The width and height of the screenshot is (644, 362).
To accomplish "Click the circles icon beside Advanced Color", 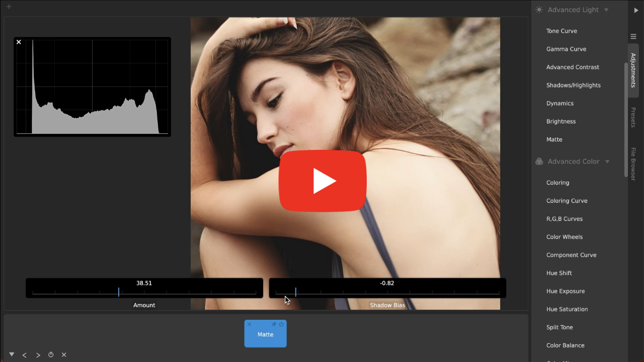I will click(x=539, y=161).
